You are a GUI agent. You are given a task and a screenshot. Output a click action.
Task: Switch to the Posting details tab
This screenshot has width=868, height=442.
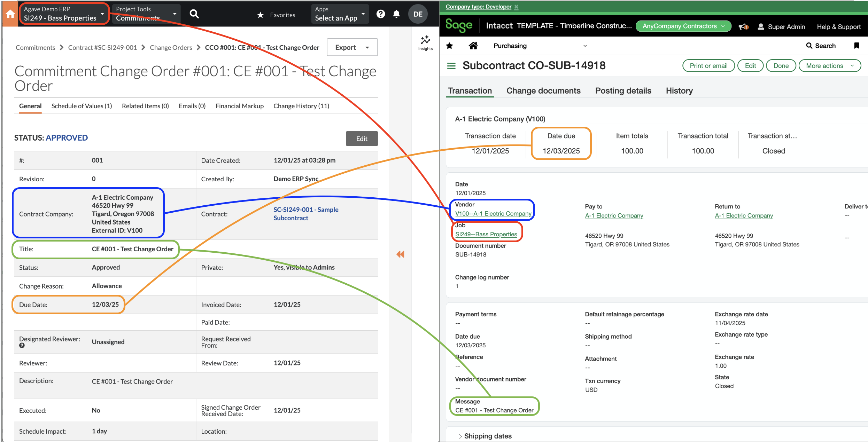point(623,90)
